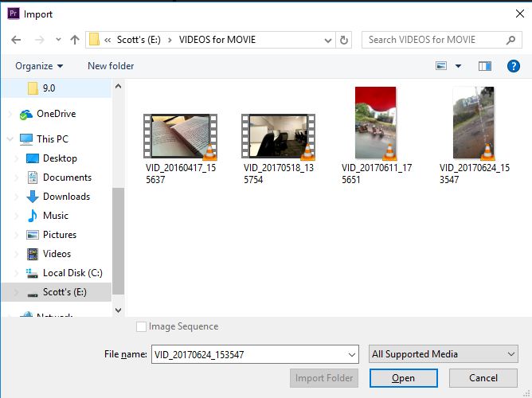Expand the Scott's (E:) tree node
The height and width of the screenshot is (398, 532).
pyautogui.click(x=16, y=292)
